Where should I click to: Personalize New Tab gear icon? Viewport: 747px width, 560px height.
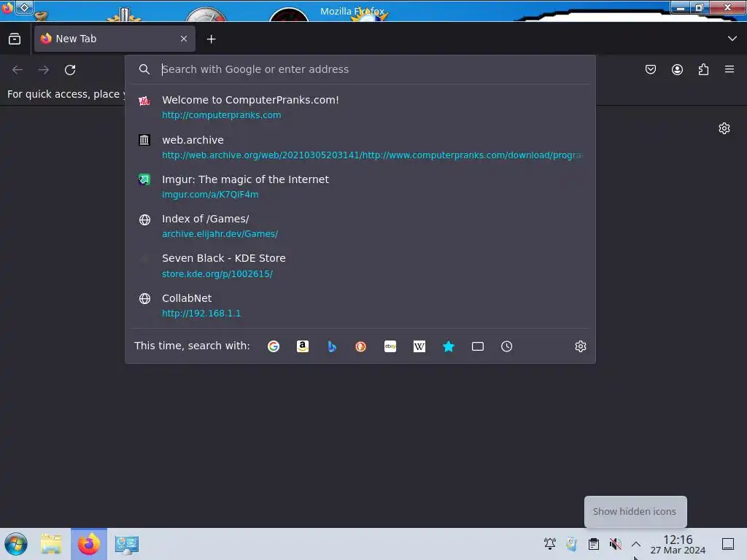(x=724, y=128)
